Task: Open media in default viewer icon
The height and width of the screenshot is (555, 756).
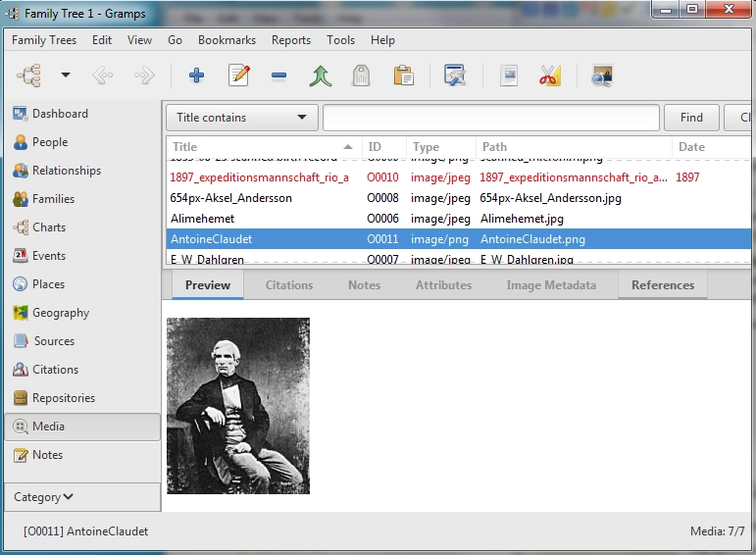Action: pos(602,76)
